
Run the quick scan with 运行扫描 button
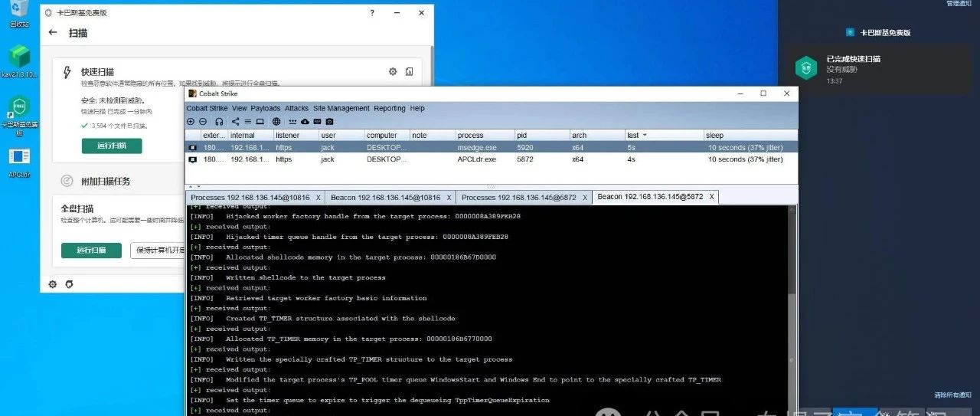[112, 146]
